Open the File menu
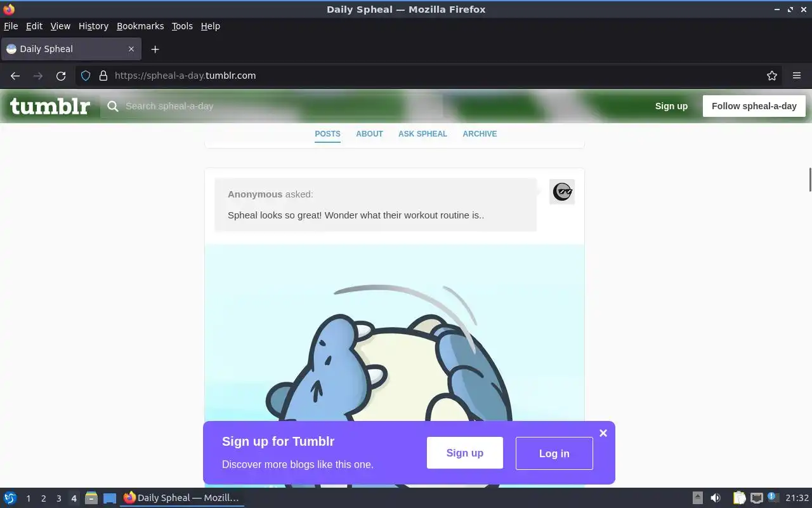 [x=11, y=26]
